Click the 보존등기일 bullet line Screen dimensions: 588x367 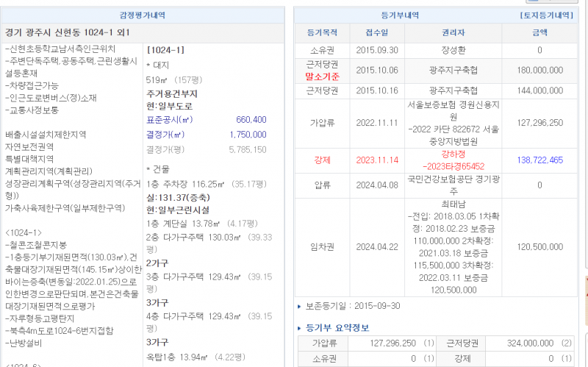coord(346,306)
